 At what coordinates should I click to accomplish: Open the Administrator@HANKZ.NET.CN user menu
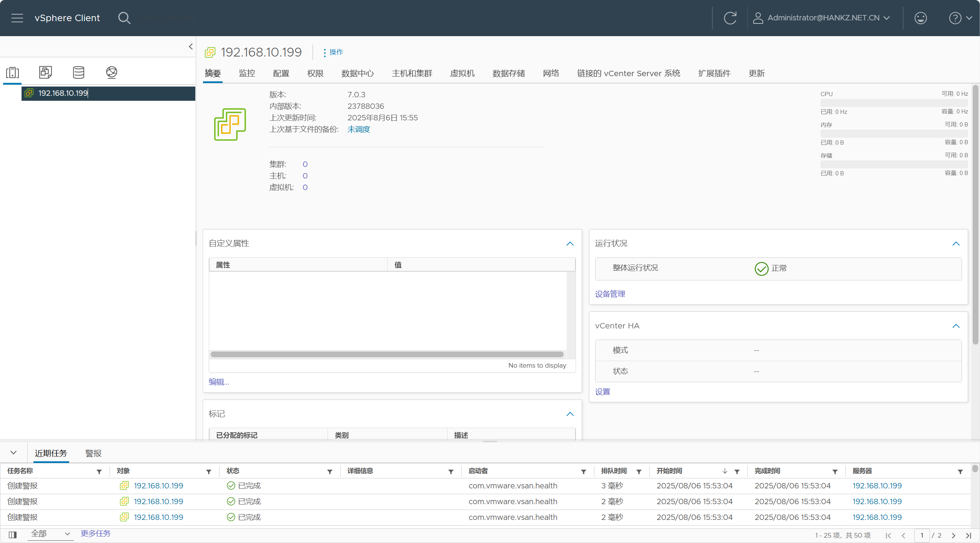coord(822,18)
